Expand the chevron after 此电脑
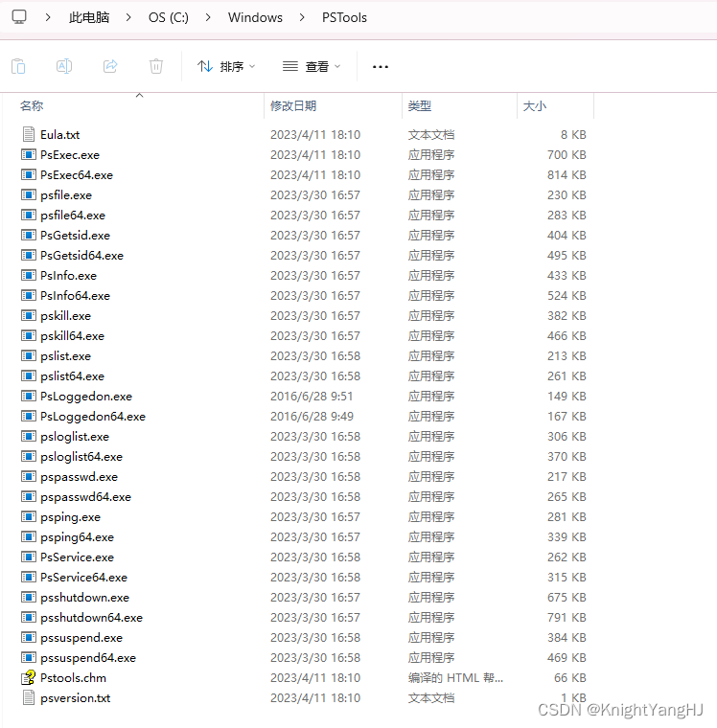The height and width of the screenshot is (728, 717). [x=128, y=17]
